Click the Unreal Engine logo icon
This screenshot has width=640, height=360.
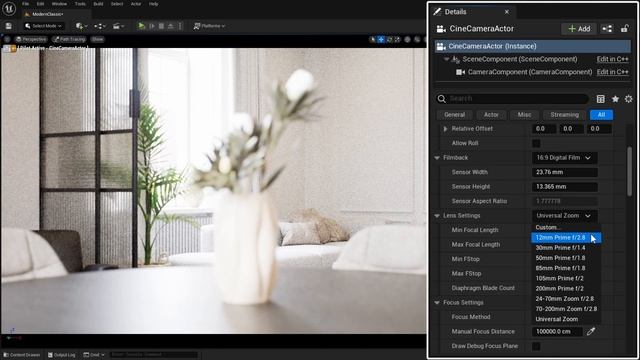click(9, 8)
